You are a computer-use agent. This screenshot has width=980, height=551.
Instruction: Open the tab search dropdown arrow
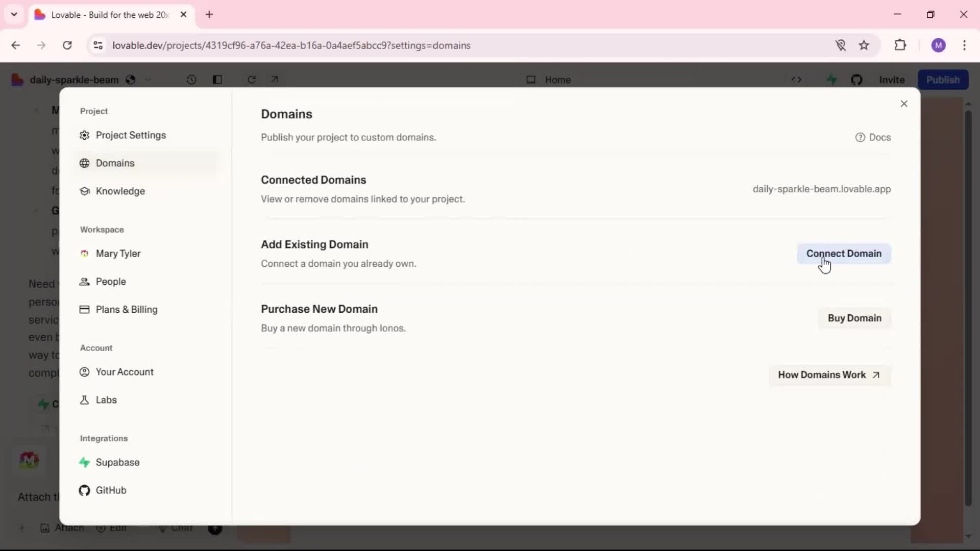(14, 14)
